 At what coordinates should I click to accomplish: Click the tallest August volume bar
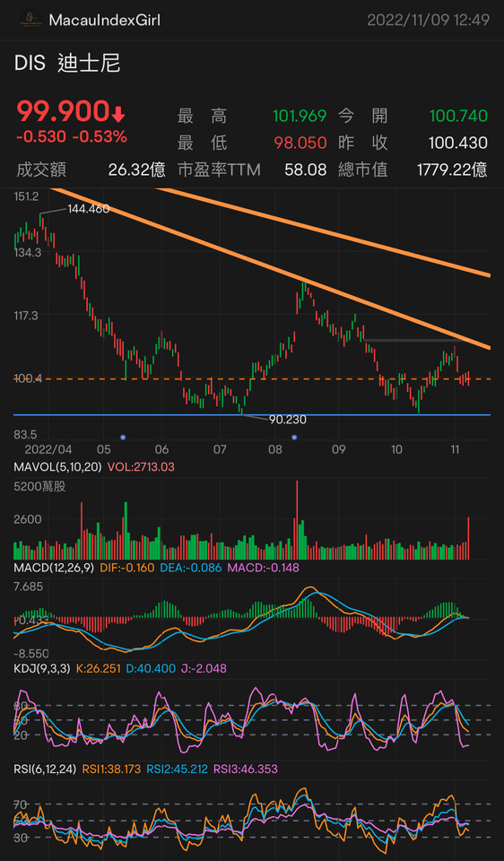(297, 520)
